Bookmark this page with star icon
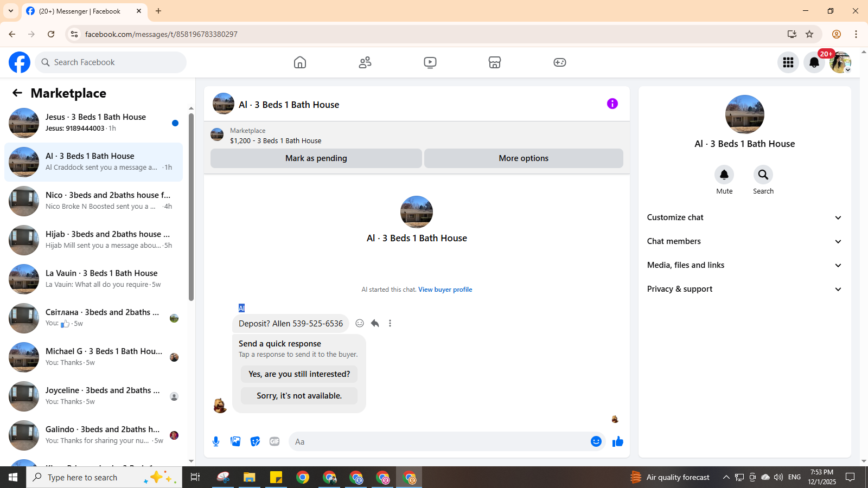 tap(809, 34)
